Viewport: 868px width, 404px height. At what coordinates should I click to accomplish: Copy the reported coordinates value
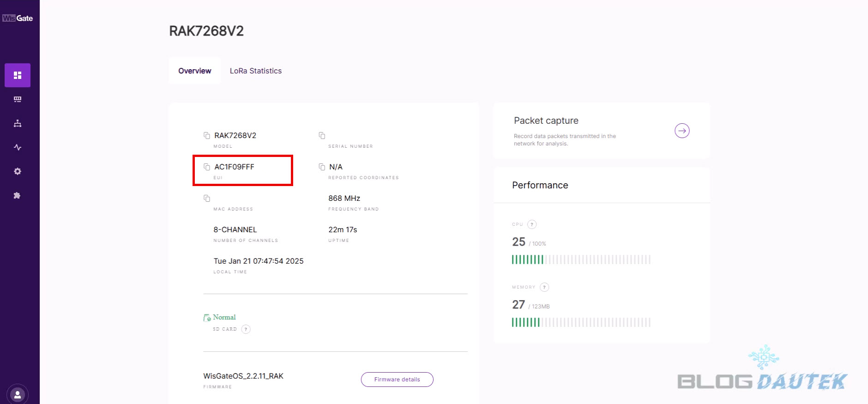coord(322,167)
